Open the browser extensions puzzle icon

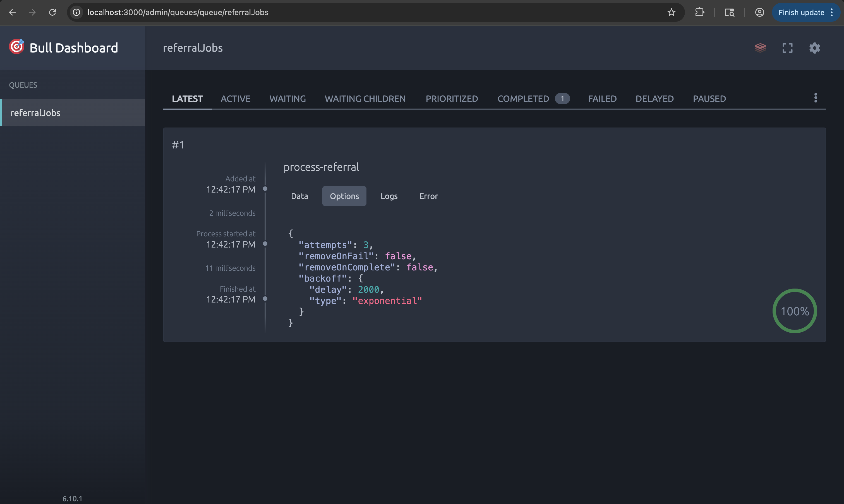699,13
